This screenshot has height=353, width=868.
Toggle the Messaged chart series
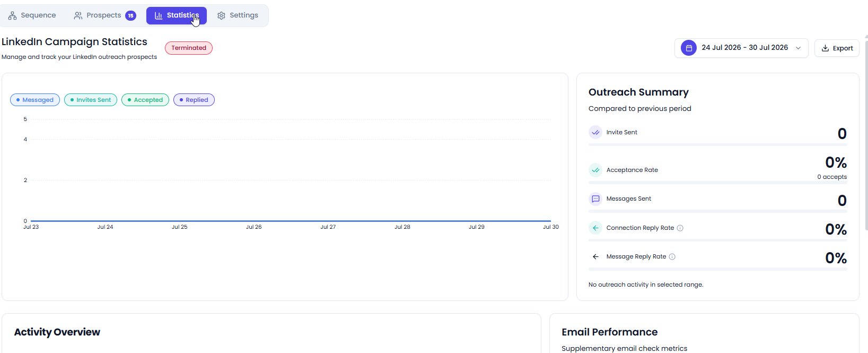35,100
